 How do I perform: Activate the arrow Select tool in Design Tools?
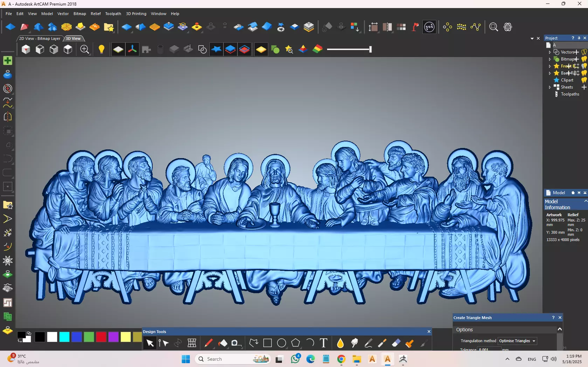point(150,343)
